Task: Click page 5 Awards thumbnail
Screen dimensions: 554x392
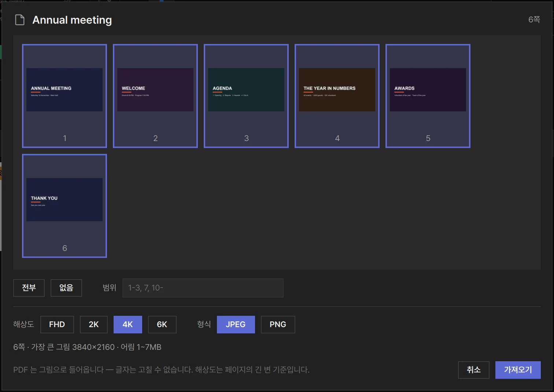Action: tap(428, 96)
